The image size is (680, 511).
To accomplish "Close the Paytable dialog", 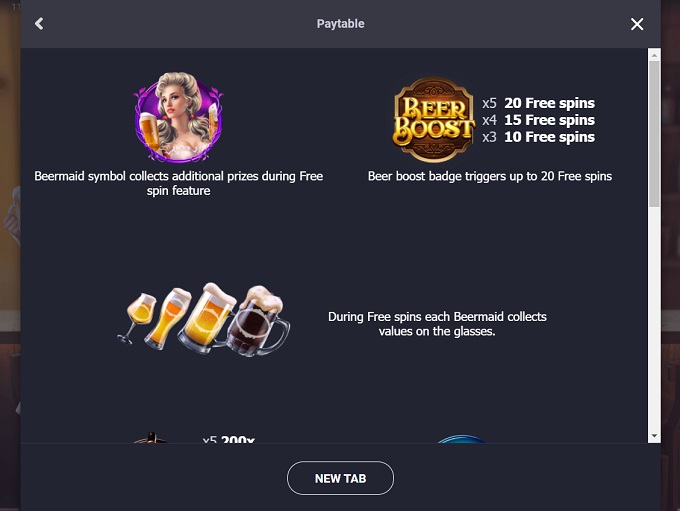I will [637, 24].
